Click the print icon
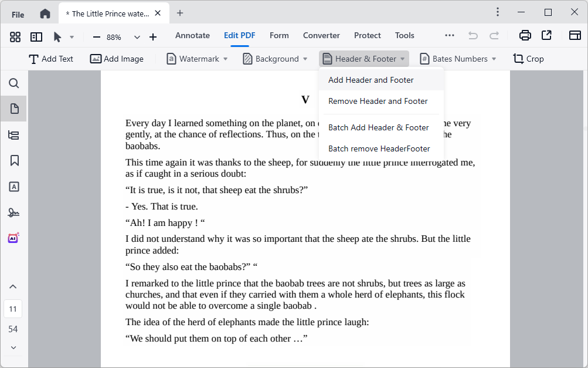 pyautogui.click(x=525, y=36)
